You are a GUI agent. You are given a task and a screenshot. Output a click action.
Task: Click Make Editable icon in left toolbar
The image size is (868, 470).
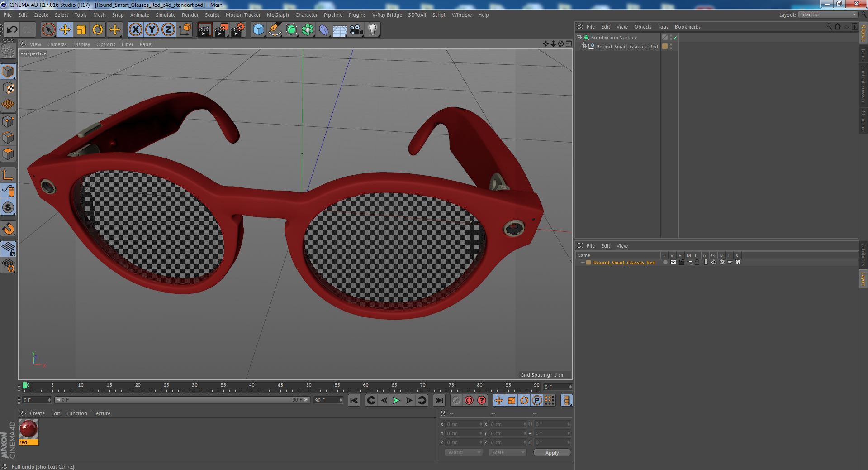[8, 51]
